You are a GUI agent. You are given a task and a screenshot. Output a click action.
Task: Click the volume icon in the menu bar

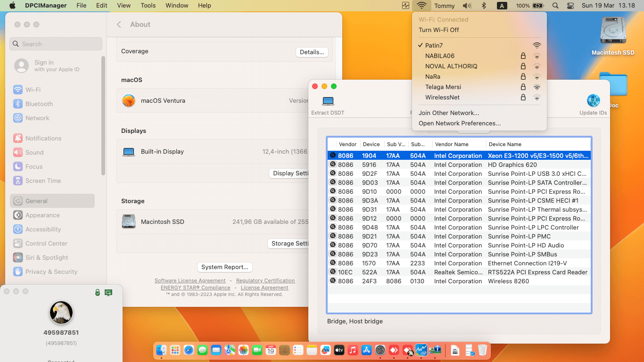(x=467, y=6)
